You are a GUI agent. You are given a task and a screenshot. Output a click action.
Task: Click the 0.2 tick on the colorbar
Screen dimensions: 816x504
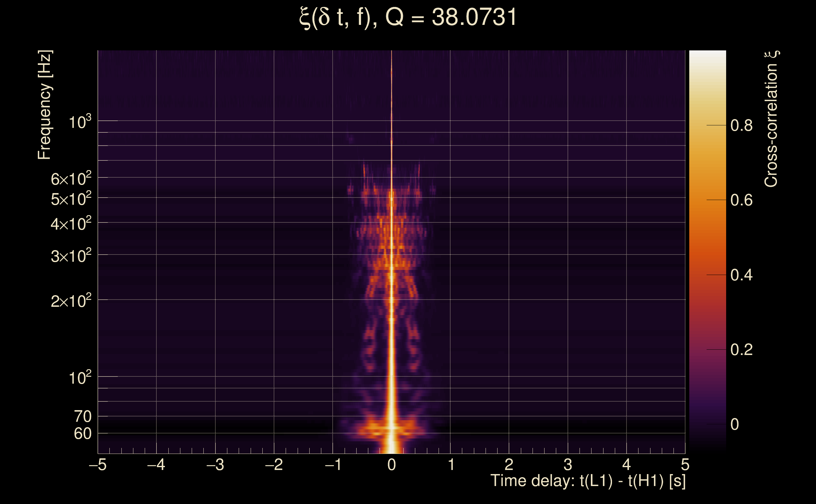point(741,350)
